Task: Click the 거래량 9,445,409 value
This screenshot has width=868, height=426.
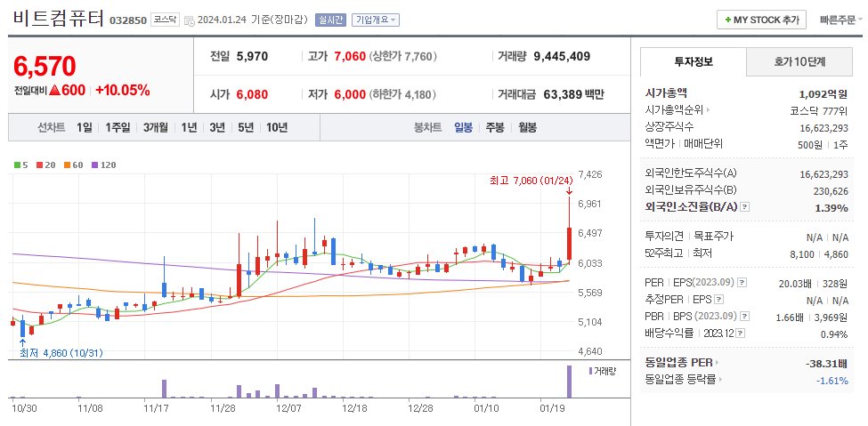Action: point(562,56)
